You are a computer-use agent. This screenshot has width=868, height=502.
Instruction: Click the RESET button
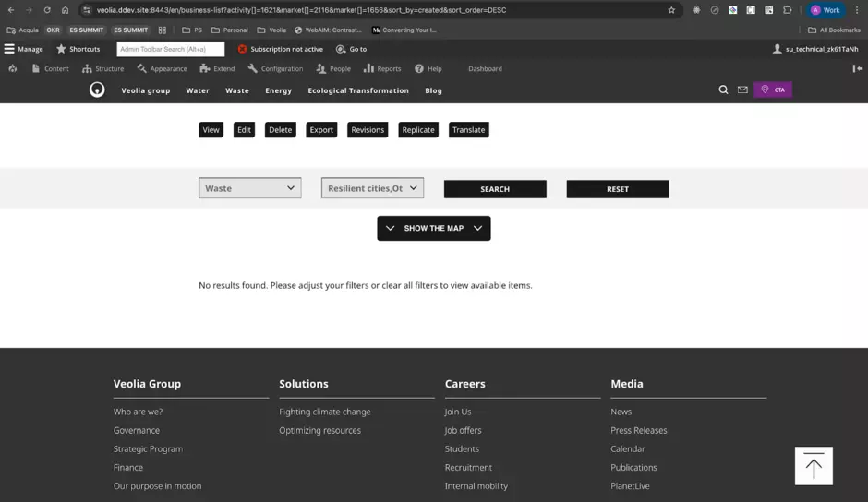(618, 189)
